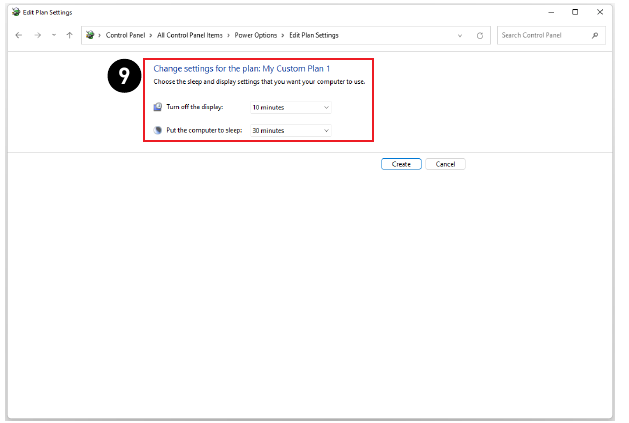Click the Search Control Panel field
The width and height of the screenshot is (629, 423).
[551, 35]
